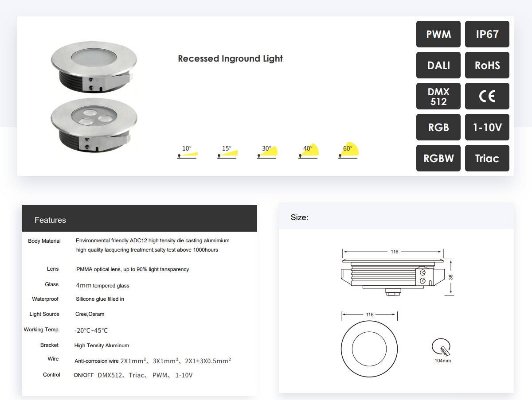This screenshot has height=400, width=532.
Task: Pick the 60° beam angle icon
Action: [x=348, y=151]
